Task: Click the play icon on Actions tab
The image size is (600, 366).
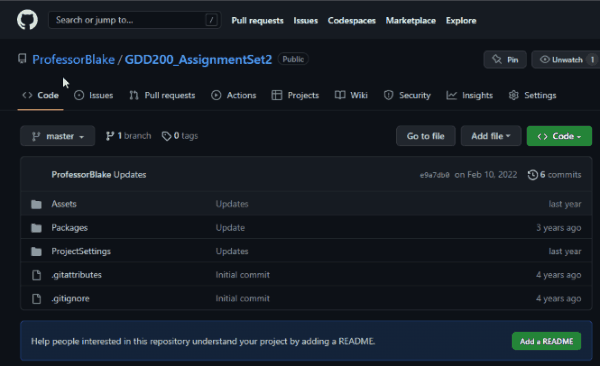Action: point(216,95)
